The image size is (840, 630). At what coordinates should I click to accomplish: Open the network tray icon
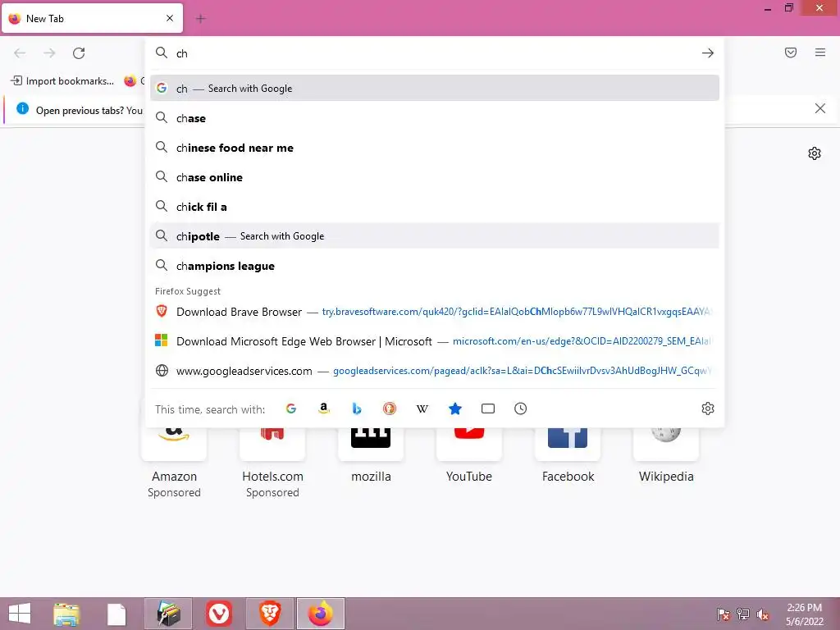tap(743, 614)
